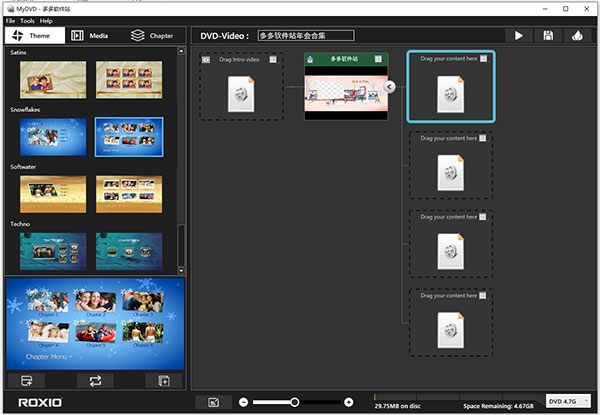The height and width of the screenshot is (415, 600).
Task: Open the File menu
Action: pyautogui.click(x=10, y=21)
